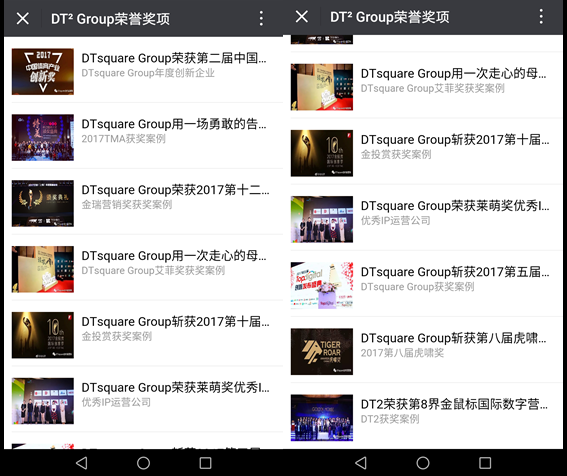This screenshot has height=476, width=567.
Task: Open the Tiger Roar thumbnail
Action: (x=322, y=352)
